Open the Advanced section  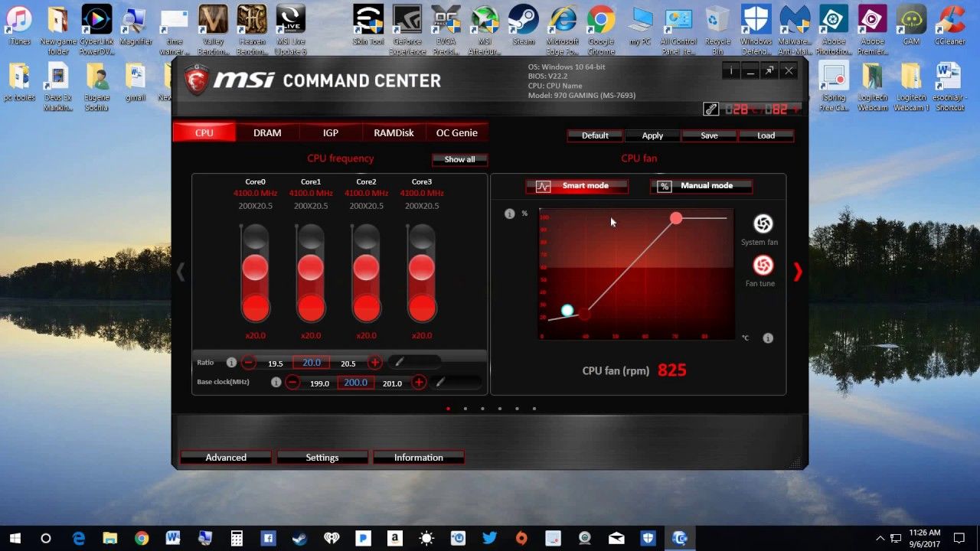pos(226,458)
